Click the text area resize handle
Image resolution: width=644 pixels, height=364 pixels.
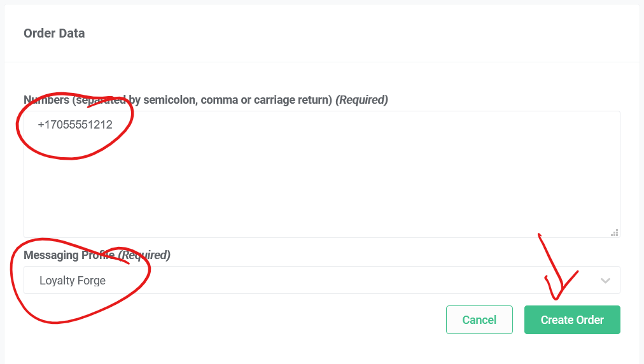[615, 232]
